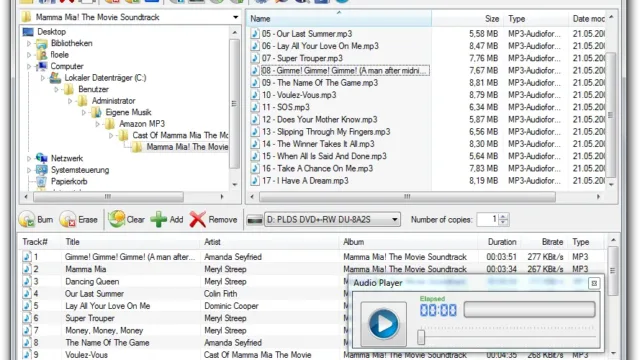640x360 pixels.
Task: Click the green Add plus icon
Action: point(158,220)
